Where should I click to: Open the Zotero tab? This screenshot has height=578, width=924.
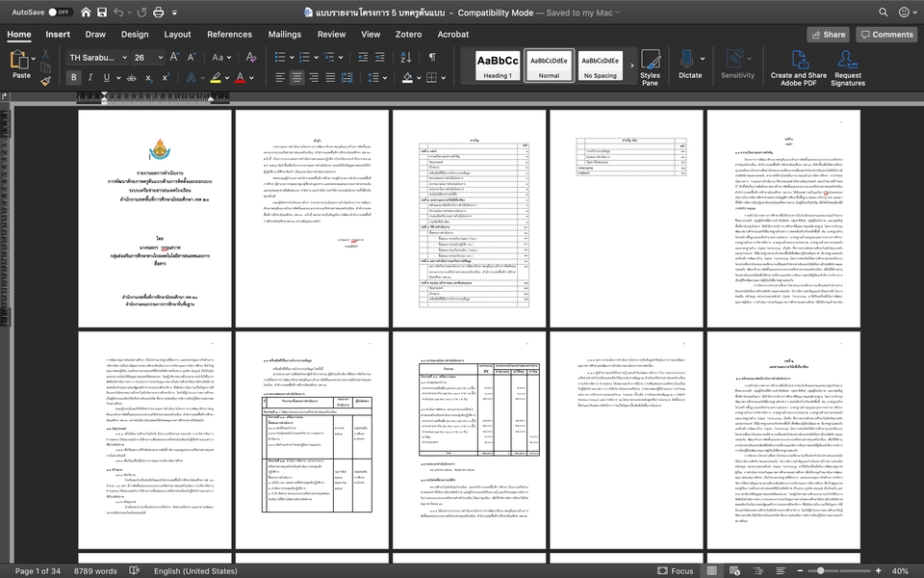tap(408, 35)
